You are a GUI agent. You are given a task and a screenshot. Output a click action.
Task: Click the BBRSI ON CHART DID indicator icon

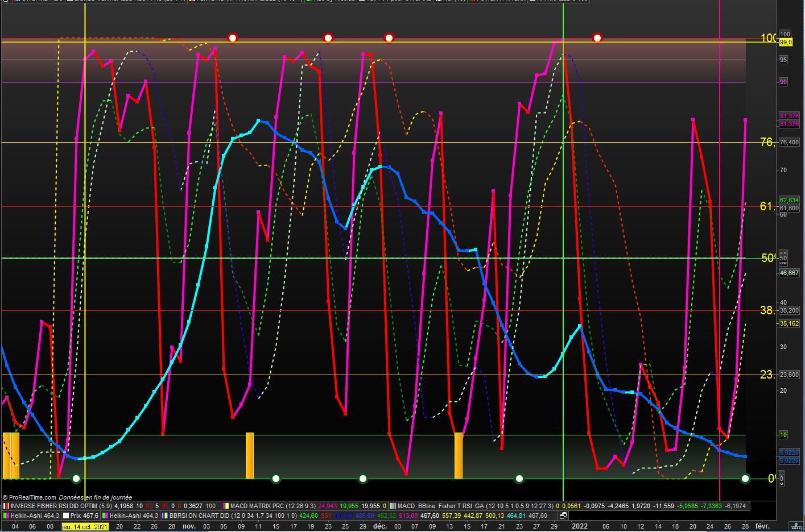165,516
